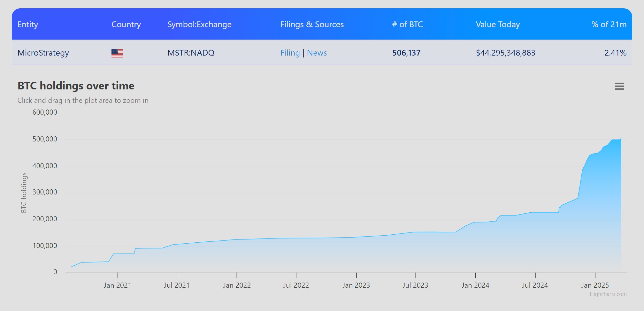The image size is (644, 311).
Task: Click the BTC holdings y-axis title
Action: (24, 193)
